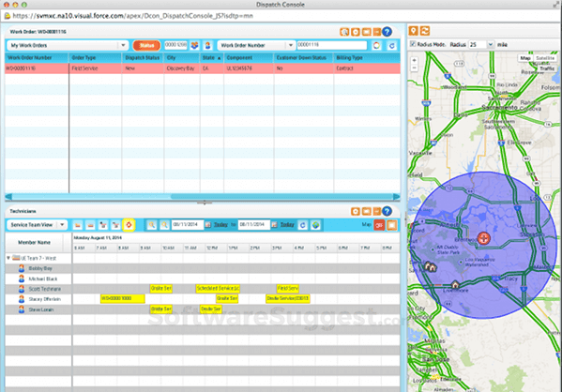Click the help icon in Technicians panel

tap(387, 211)
